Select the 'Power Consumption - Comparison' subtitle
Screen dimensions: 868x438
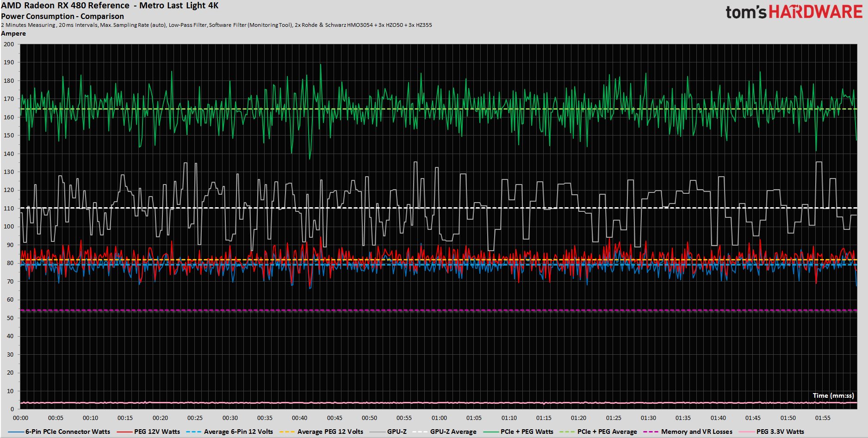(x=62, y=16)
